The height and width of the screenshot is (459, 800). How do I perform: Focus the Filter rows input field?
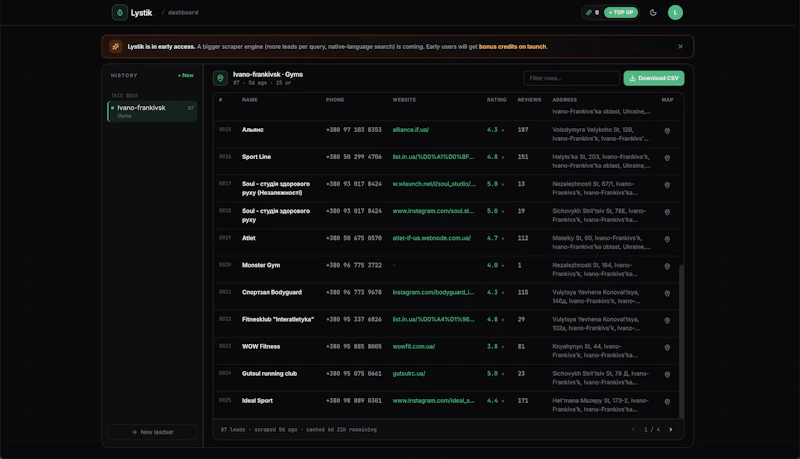[x=571, y=78]
